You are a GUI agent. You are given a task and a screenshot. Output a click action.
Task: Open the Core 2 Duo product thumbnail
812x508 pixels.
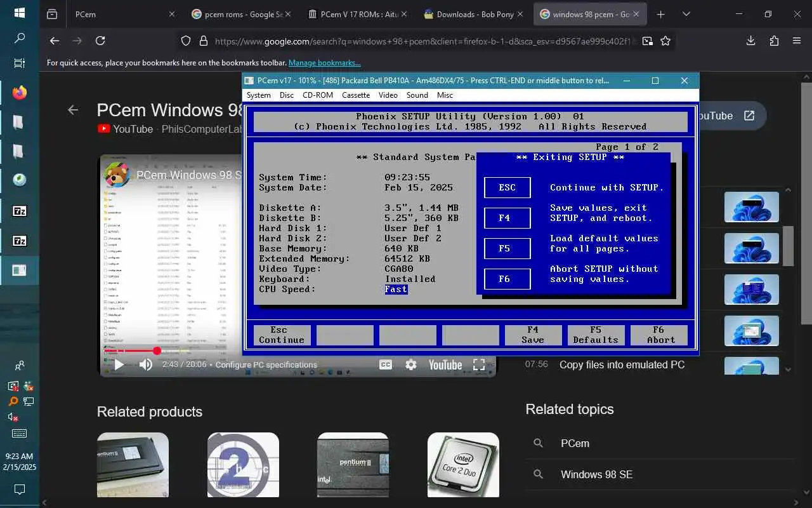[463, 465]
